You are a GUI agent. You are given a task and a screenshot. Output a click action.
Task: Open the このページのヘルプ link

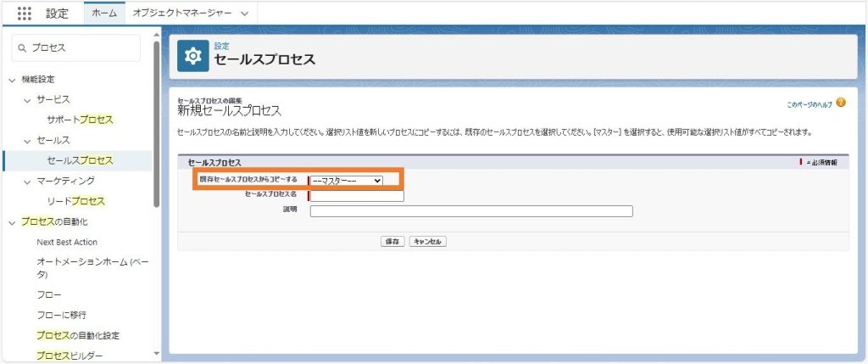tap(810, 104)
